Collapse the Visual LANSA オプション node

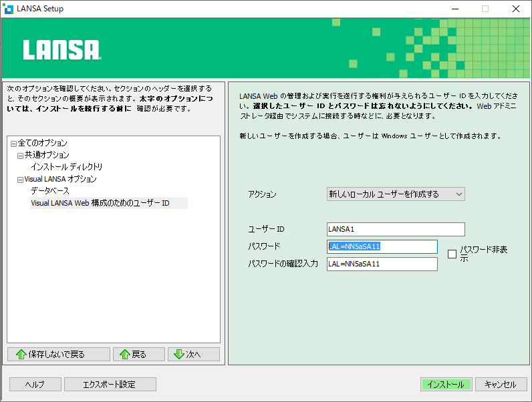point(20,180)
